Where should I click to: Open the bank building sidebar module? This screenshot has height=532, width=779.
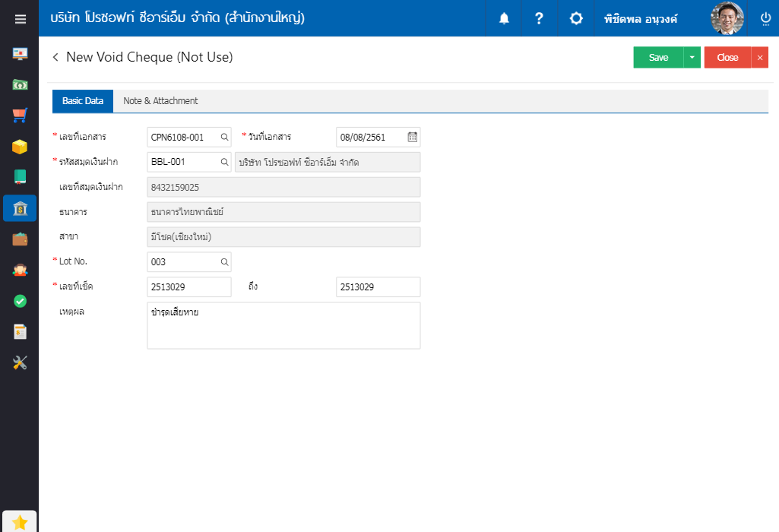20,208
